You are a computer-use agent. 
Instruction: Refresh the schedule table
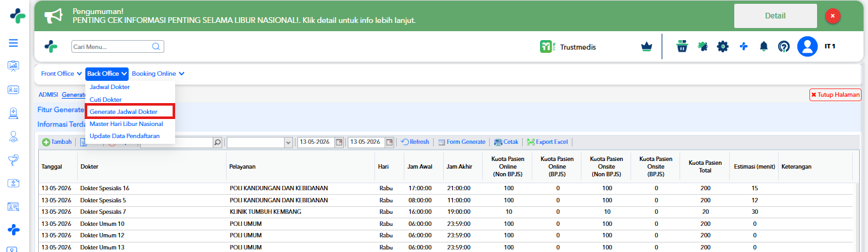click(x=415, y=142)
